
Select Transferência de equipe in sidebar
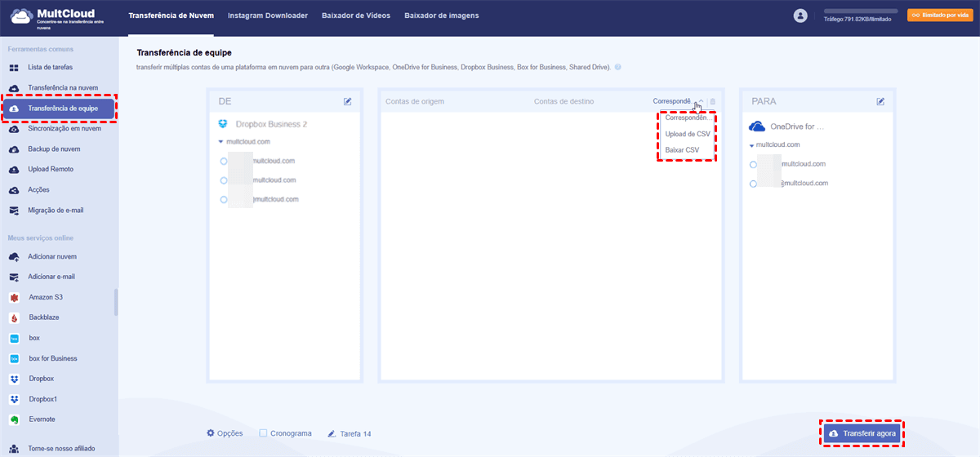coord(59,108)
